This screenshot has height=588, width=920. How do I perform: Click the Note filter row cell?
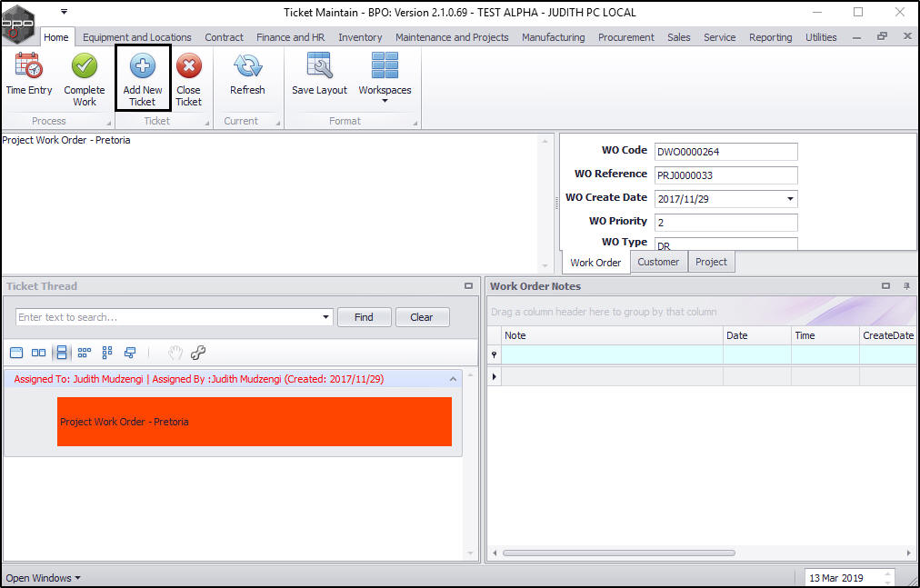(613, 354)
